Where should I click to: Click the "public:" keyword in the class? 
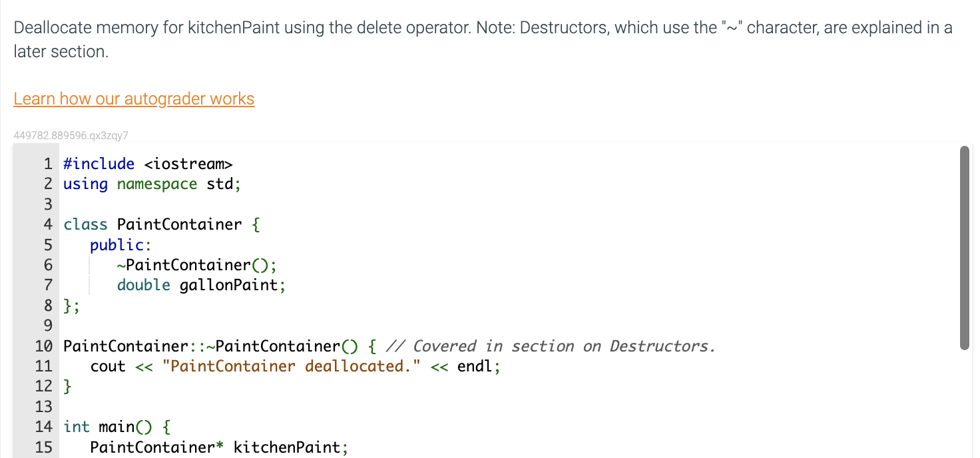tap(120, 244)
